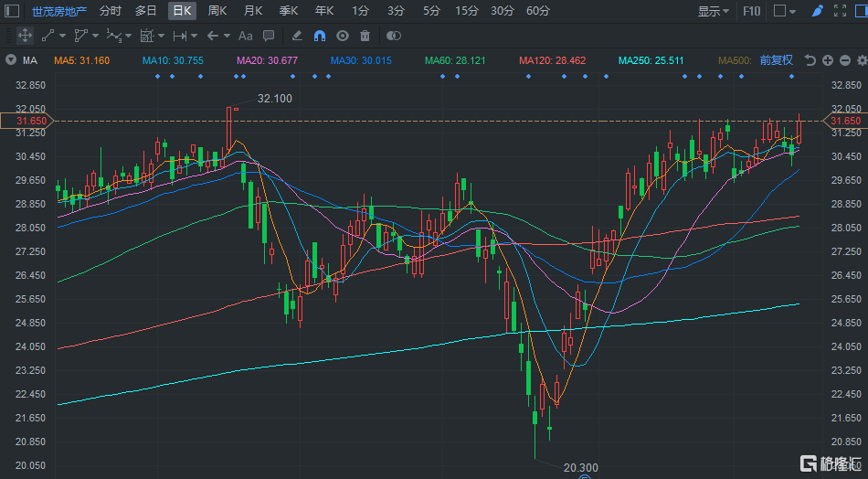Switch to the 1分 period tab
Screen dimensions: 868x479
click(x=360, y=11)
